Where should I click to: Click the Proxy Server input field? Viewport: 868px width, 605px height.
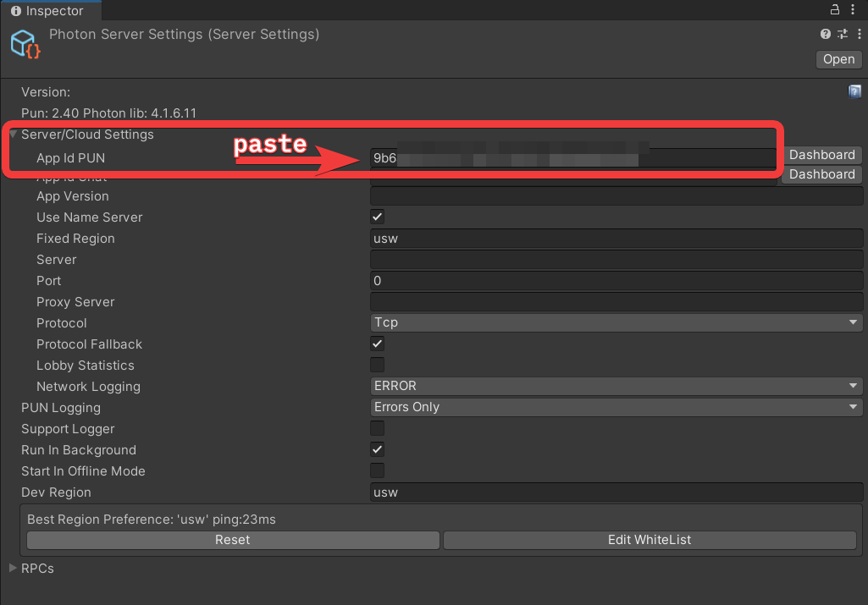tap(616, 301)
